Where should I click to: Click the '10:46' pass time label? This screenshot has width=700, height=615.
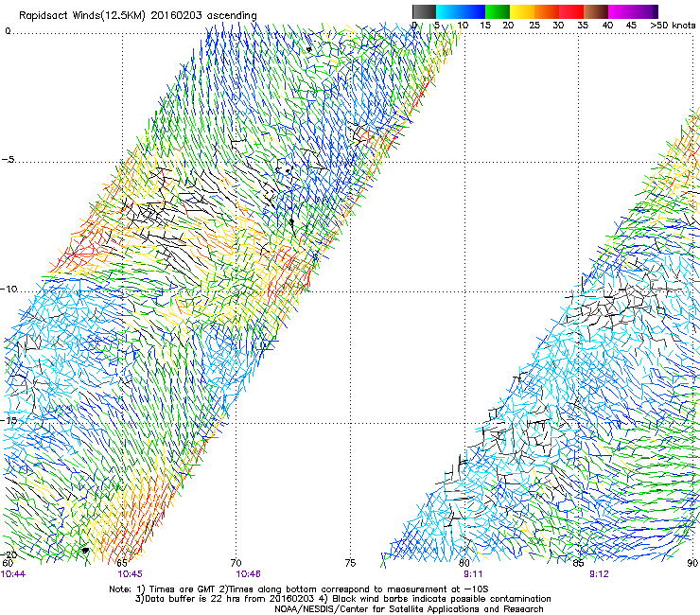(x=248, y=574)
